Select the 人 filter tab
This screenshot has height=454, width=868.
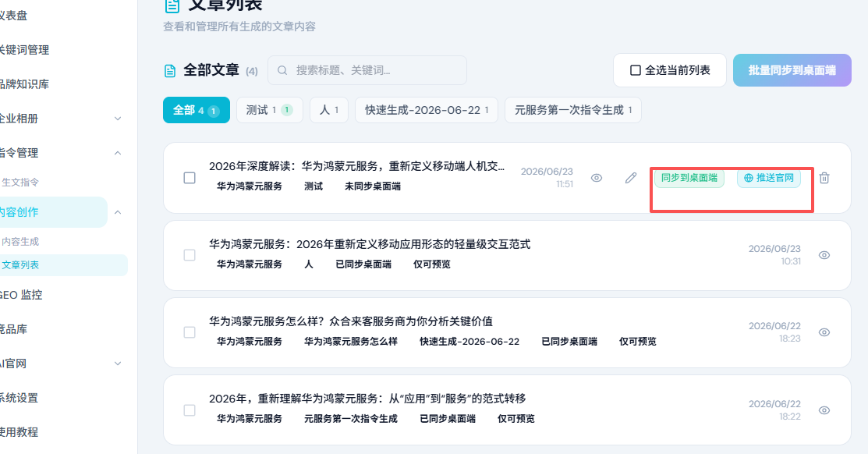[329, 110]
